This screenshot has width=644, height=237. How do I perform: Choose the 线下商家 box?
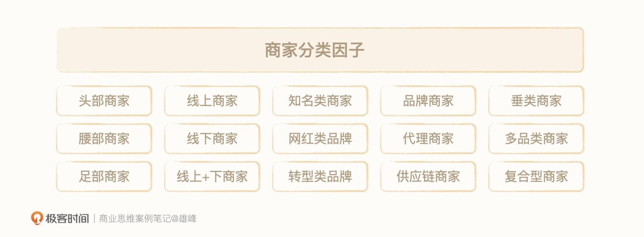tap(212, 139)
